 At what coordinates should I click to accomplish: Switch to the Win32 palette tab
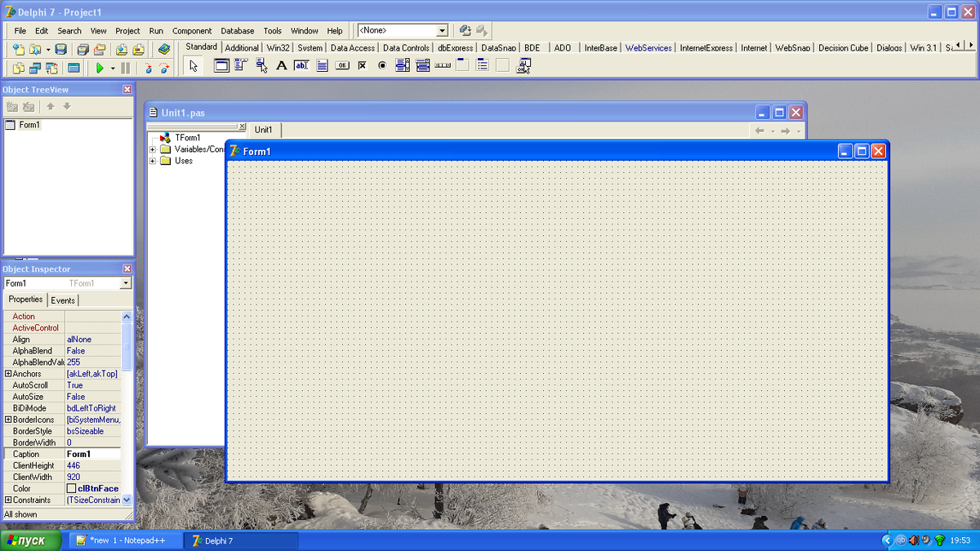278,47
